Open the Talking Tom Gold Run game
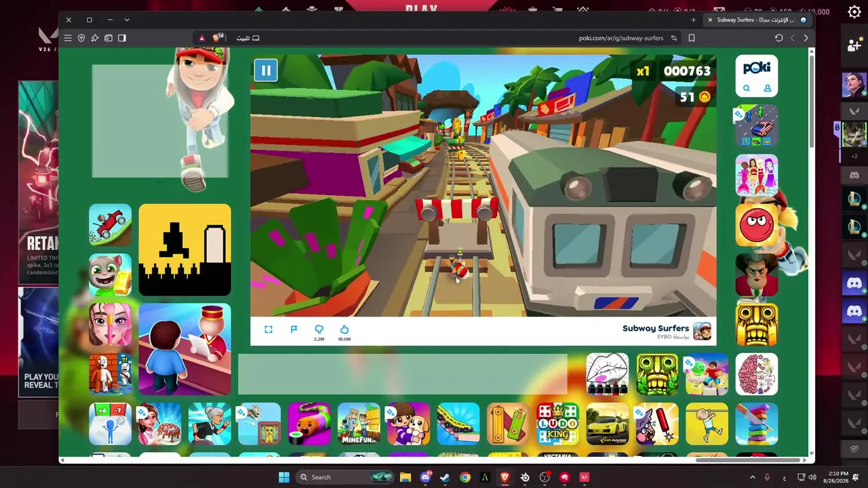 [111, 274]
